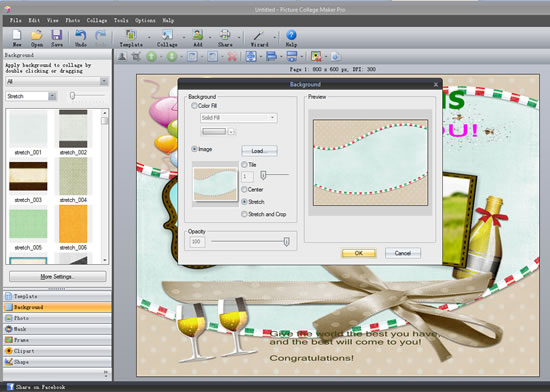Switch to the Photo panel tab
The image size is (550, 392).
tap(58, 318)
